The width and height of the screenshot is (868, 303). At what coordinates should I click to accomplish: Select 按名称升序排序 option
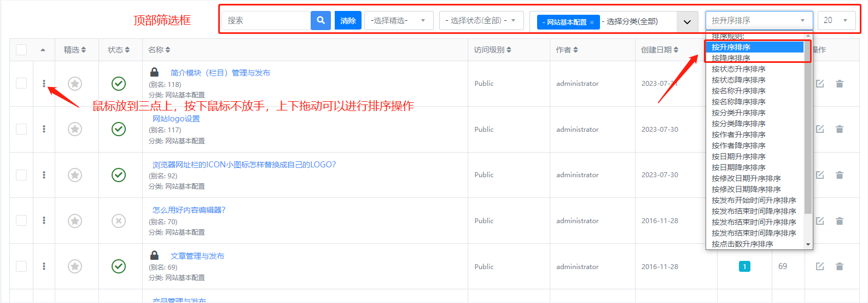click(x=738, y=91)
